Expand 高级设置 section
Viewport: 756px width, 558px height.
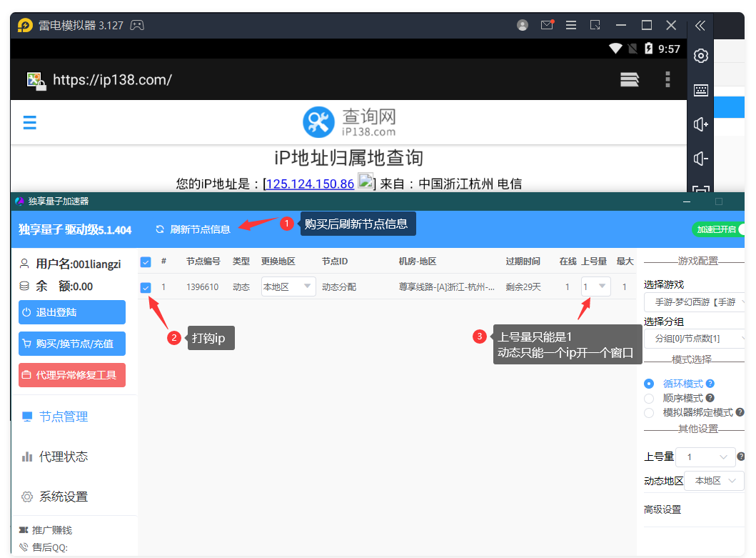662,509
